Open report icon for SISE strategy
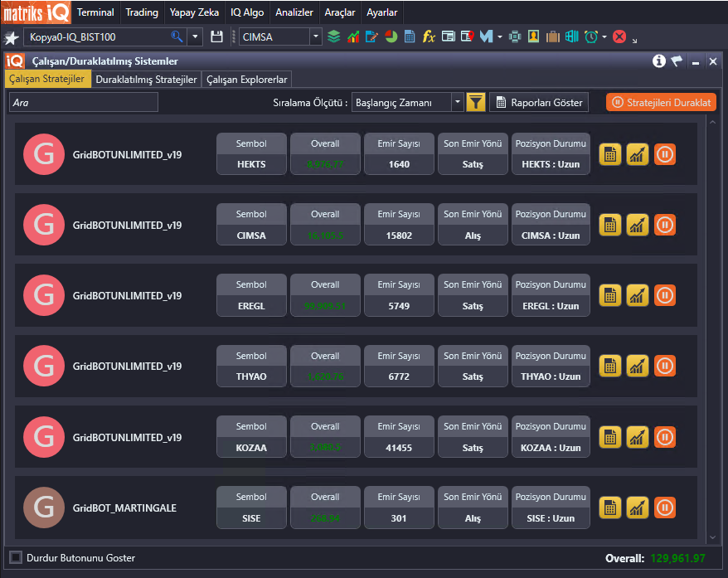The image size is (728, 578). [x=610, y=508]
